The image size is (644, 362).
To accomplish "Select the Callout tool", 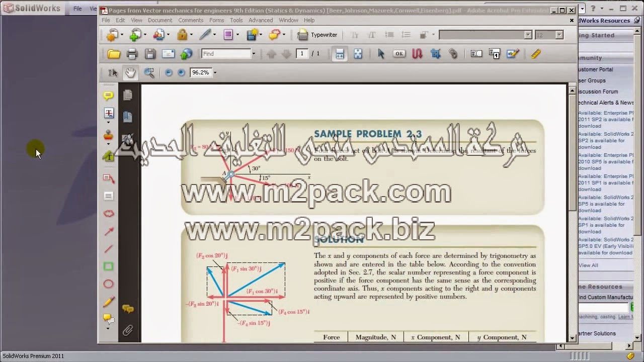I will point(108,178).
